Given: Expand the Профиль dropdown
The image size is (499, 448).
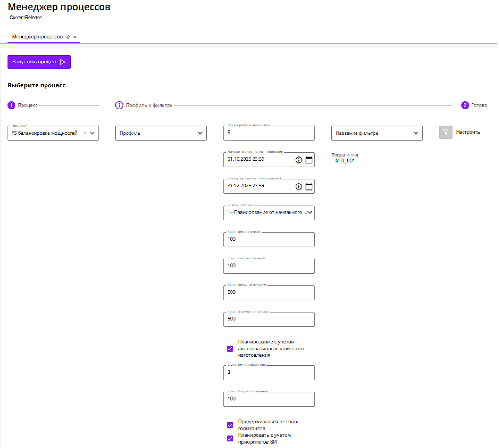Looking at the screenshot, I should [200, 133].
